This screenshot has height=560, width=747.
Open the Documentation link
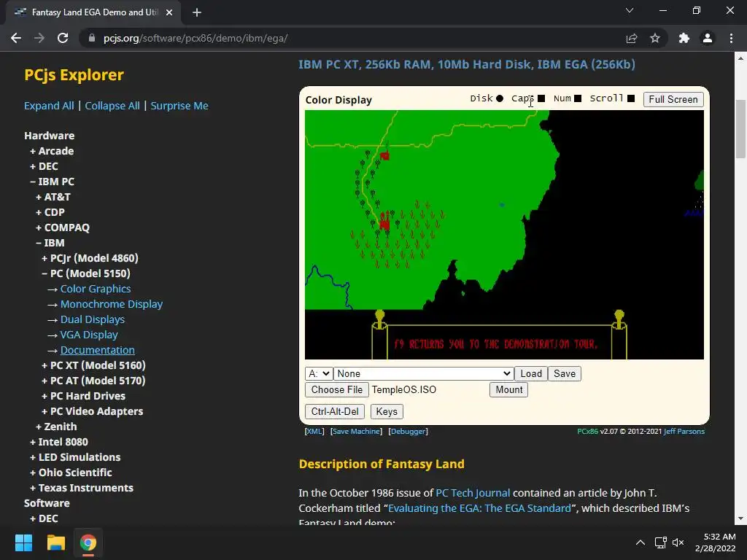point(98,350)
